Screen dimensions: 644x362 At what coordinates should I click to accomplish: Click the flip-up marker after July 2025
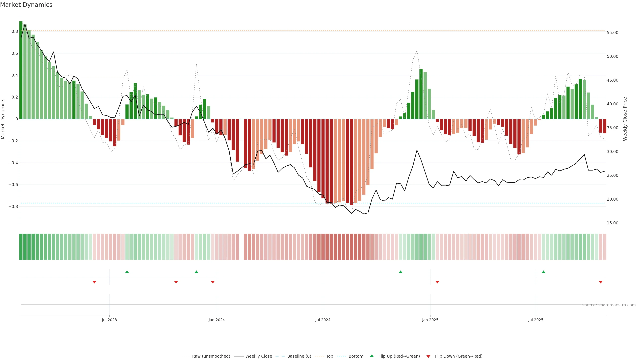[544, 272]
